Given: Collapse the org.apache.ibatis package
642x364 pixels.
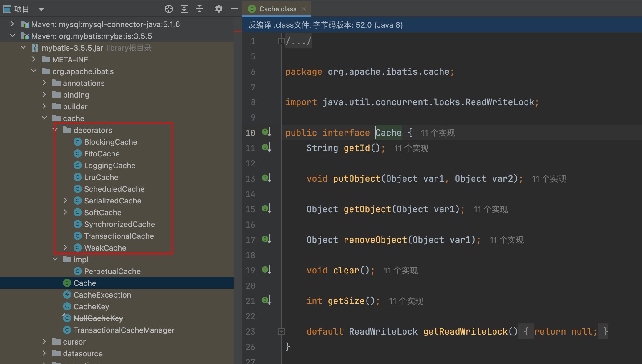Looking at the screenshot, I should 34,71.
